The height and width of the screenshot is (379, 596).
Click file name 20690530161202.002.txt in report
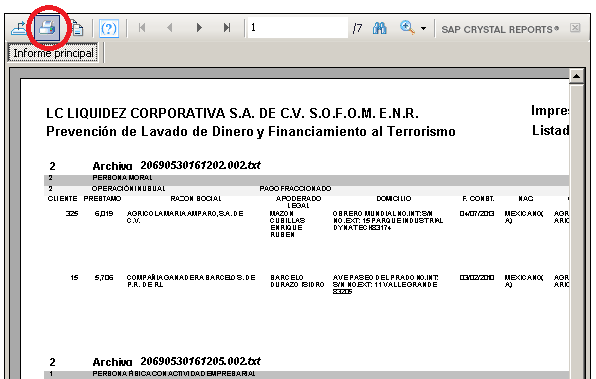(x=201, y=165)
